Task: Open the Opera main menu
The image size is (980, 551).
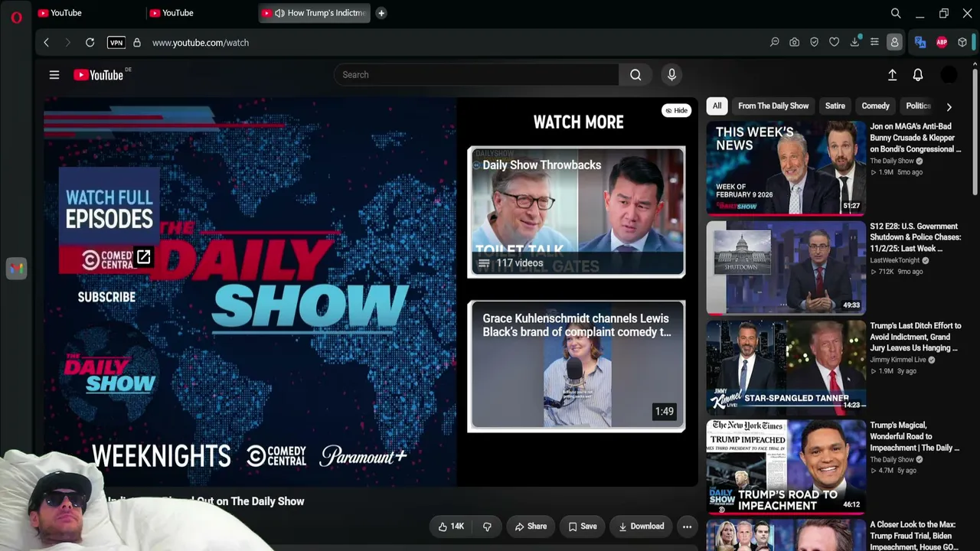Action: [16, 17]
